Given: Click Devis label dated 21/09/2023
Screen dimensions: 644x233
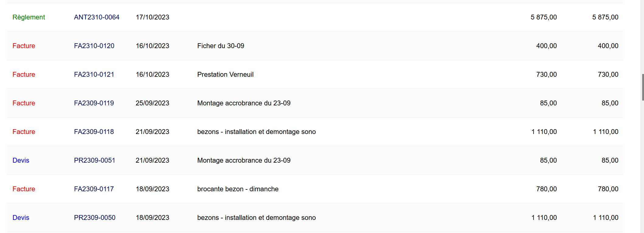Looking at the screenshot, I should coord(21,161).
